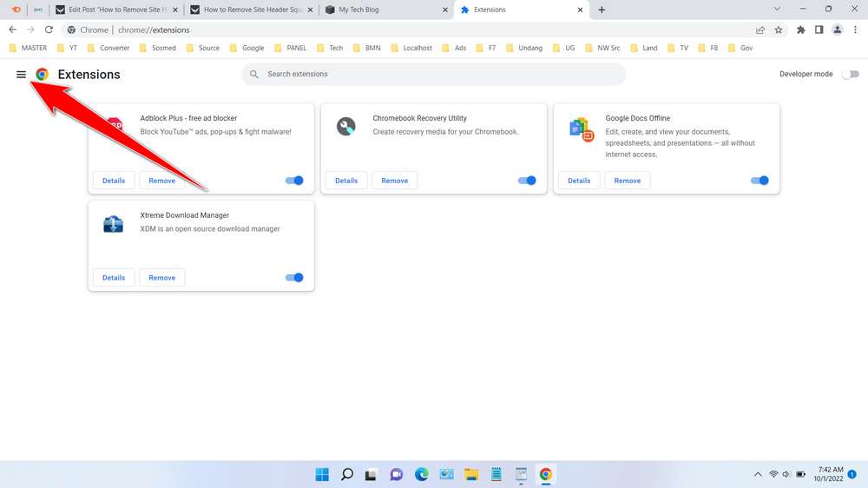Image resolution: width=868 pixels, height=488 pixels.
Task: Click the Google Docs Offline icon
Action: click(x=582, y=129)
